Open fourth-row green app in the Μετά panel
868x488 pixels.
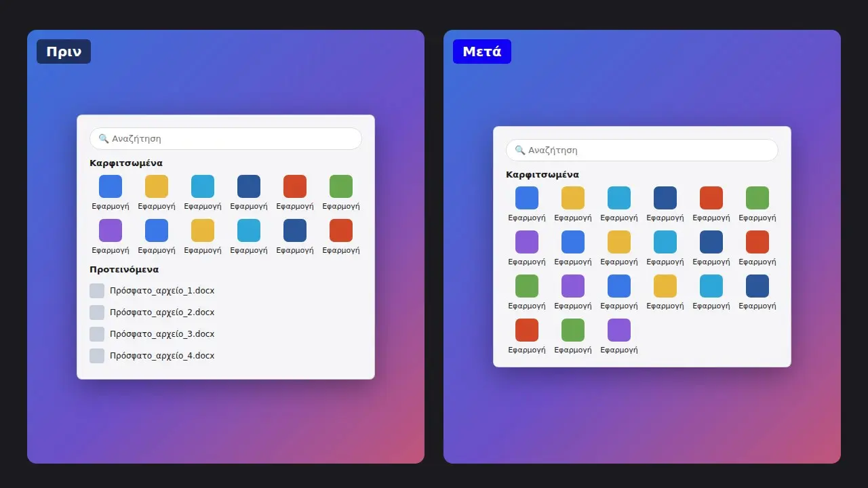click(x=573, y=330)
